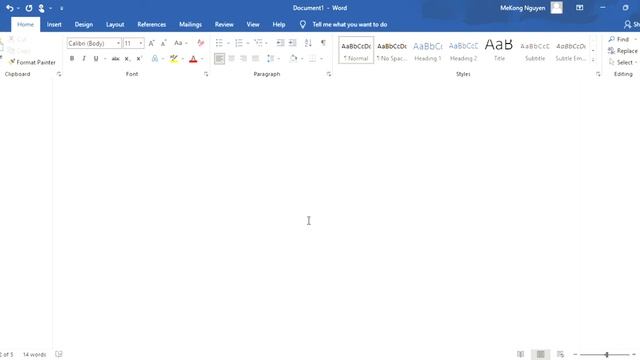Image resolution: width=640 pixels, height=360 pixels.
Task: Click the Clear All Formatting icon
Action: [200, 43]
